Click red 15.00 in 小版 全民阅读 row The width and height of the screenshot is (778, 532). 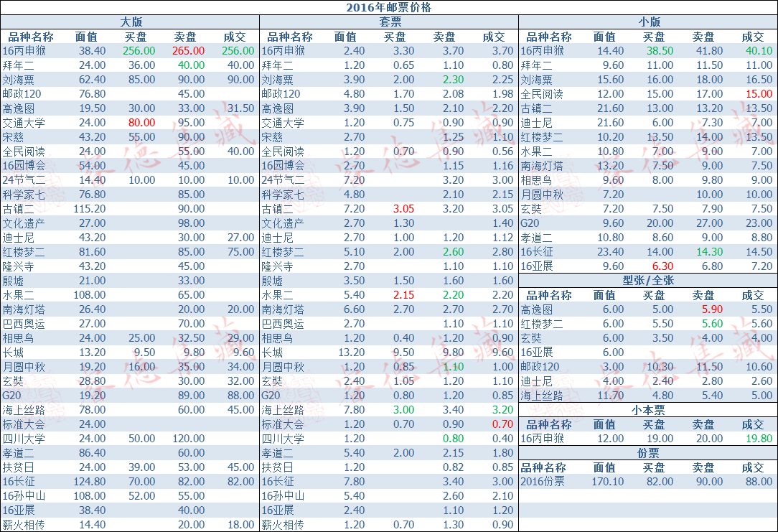(x=759, y=94)
